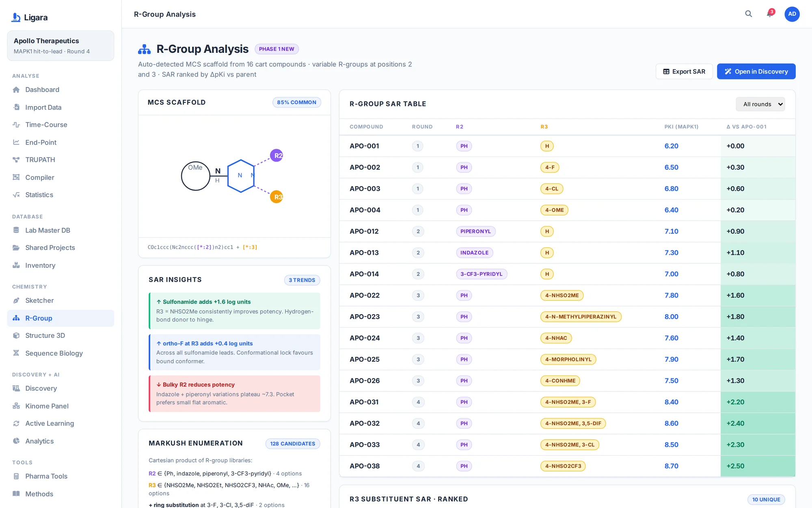Open the R-Group menu item
The width and height of the screenshot is (812, 508).
coord(60,318)
